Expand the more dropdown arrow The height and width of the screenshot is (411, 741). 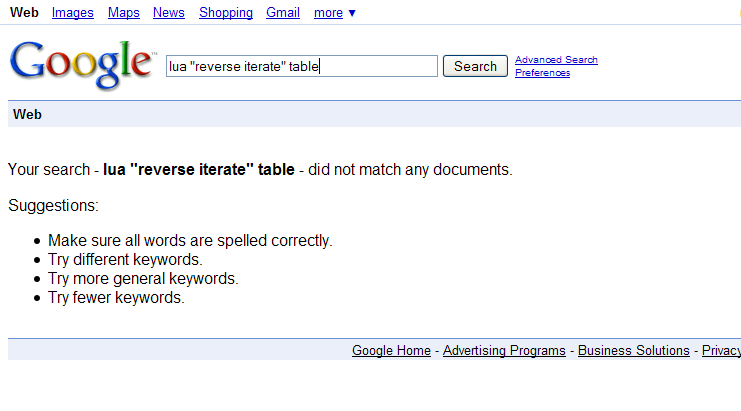[352, 13]
